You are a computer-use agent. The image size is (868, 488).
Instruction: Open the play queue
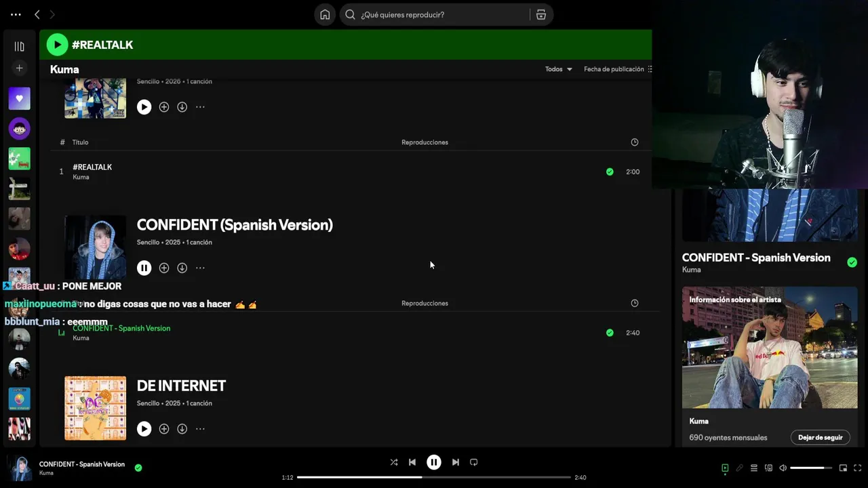[x=754, y=468]
